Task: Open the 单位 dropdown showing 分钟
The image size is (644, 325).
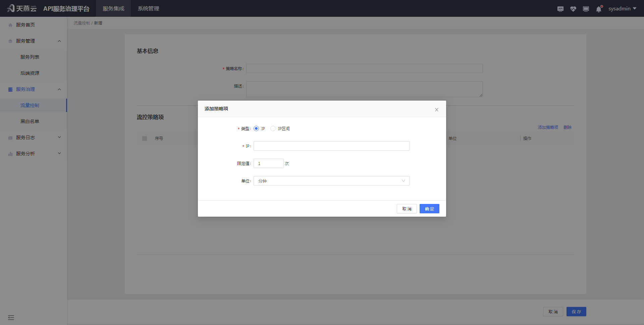Action: coord(331,181)
